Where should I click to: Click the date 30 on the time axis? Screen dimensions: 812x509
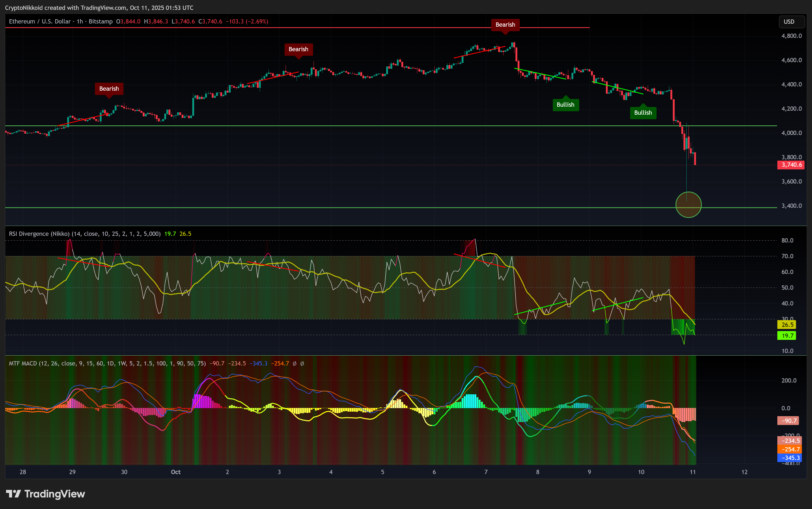[124, 472]
